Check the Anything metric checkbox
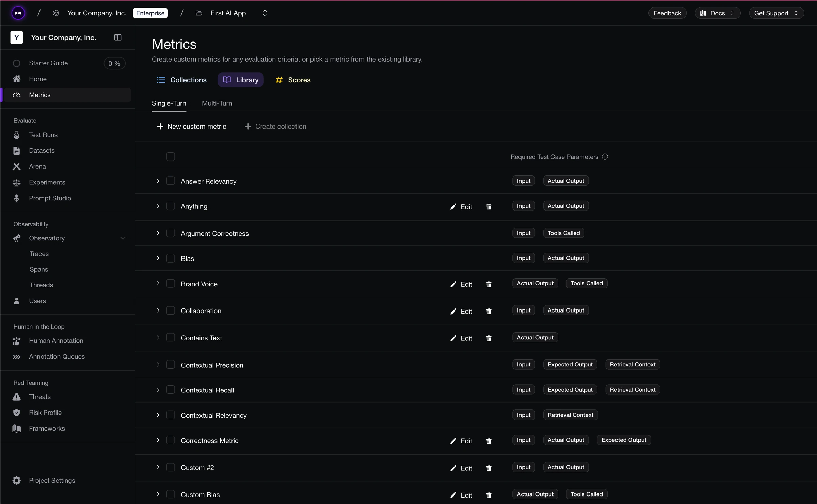817x504 pixels. tap(171, 206)
